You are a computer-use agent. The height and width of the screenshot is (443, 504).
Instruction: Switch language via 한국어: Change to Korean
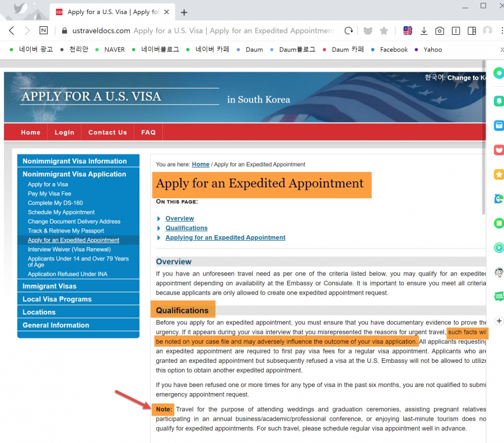(x=455, y=77)
